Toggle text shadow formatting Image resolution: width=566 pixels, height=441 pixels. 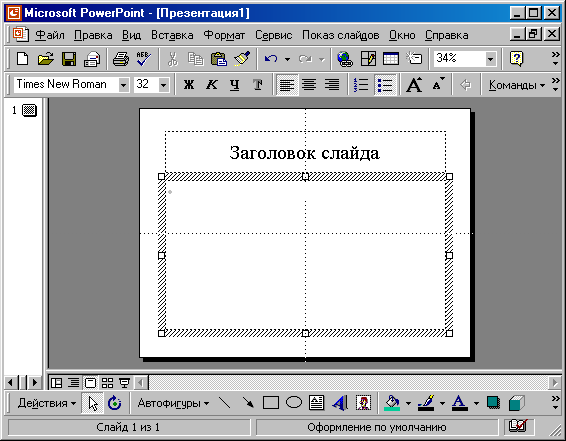click(257, 85)
